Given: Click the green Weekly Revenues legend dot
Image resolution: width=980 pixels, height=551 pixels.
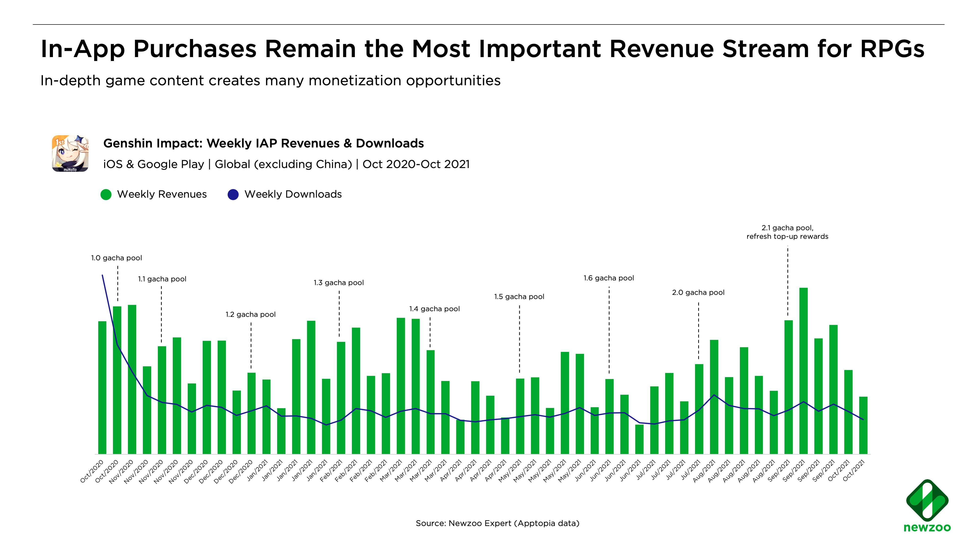Looking at the screenshot, I should pos(106,194).
